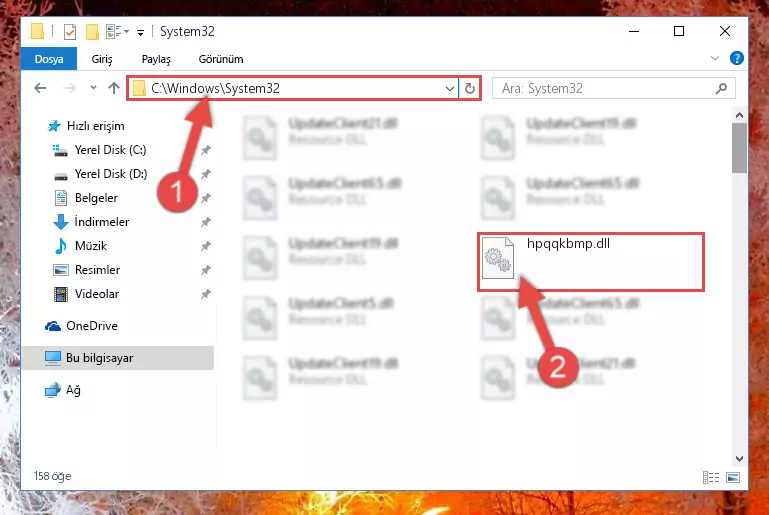Refresh the System32 folder view
Screen dimensions: 769x515
tap(470, 89)
